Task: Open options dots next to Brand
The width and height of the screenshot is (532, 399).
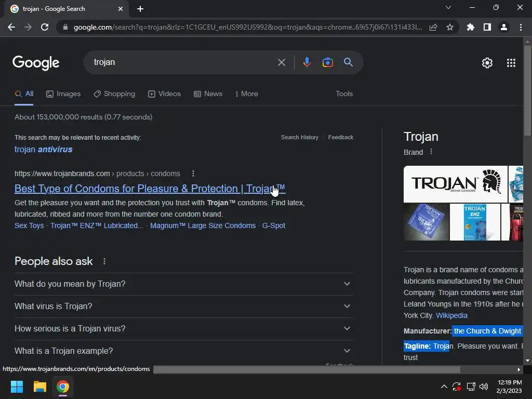Action: tap(431, 152)
